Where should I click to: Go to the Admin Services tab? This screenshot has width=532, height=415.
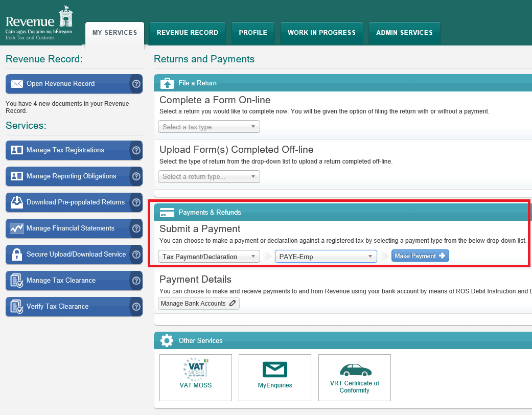tap(404, 33)
